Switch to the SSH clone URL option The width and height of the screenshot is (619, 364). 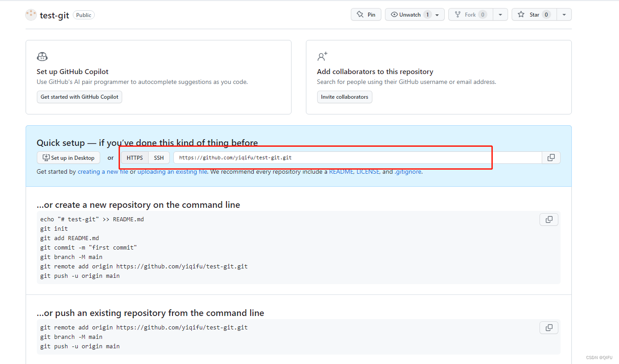click(159, 158)
